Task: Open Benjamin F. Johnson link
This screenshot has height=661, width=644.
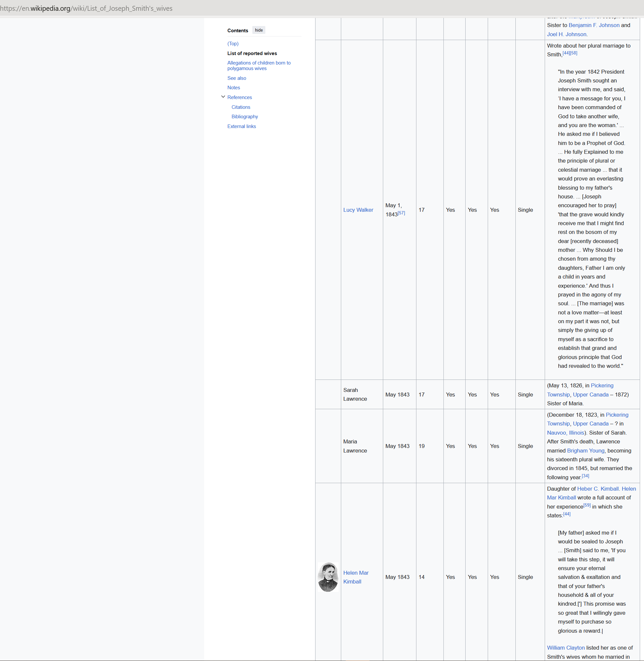Action: click(594, 25)
